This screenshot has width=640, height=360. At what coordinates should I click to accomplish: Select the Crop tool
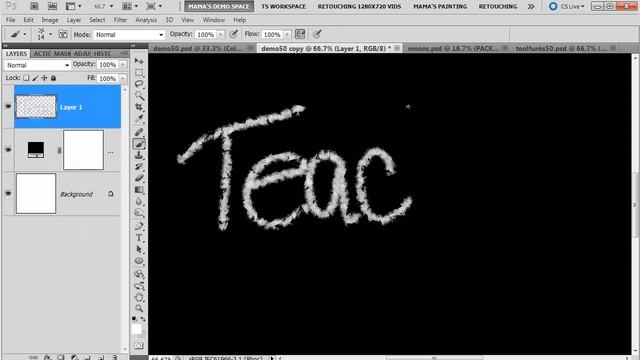tap(139, 107)
